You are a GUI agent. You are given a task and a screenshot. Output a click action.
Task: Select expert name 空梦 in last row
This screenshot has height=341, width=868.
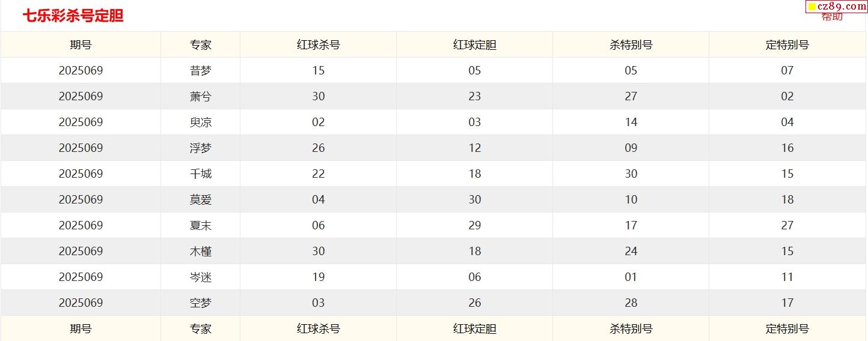point(201,303)
